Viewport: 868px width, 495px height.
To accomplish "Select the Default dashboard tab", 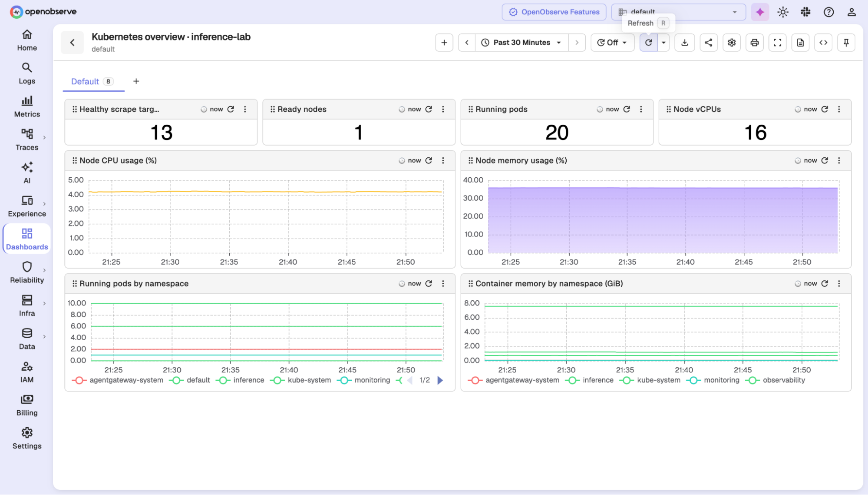I will (93, 82).
